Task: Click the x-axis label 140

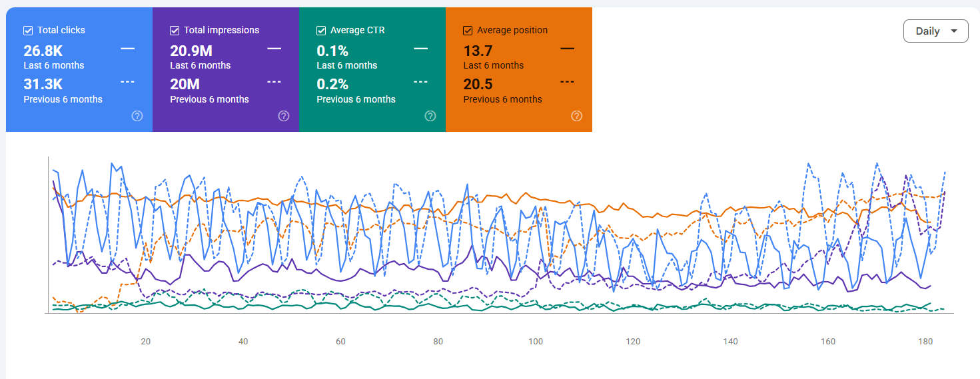Action: (x=731, y=342)
